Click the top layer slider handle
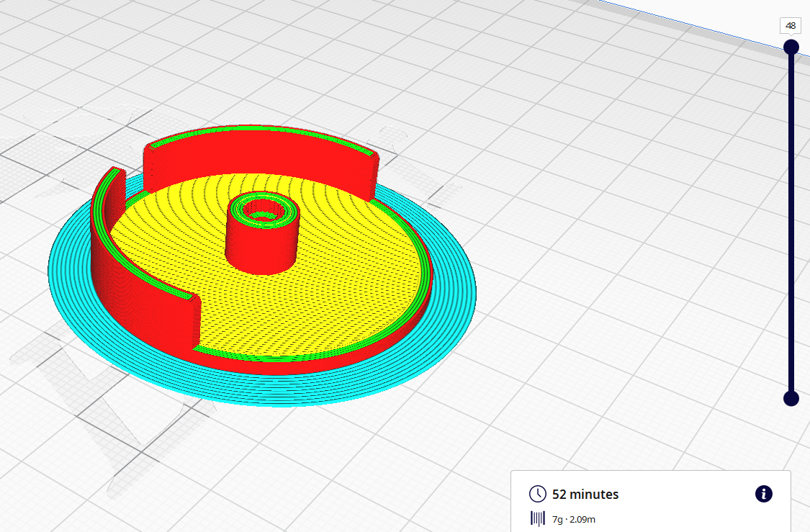Viewport: 810px width, 532px height. pos(791,46)
